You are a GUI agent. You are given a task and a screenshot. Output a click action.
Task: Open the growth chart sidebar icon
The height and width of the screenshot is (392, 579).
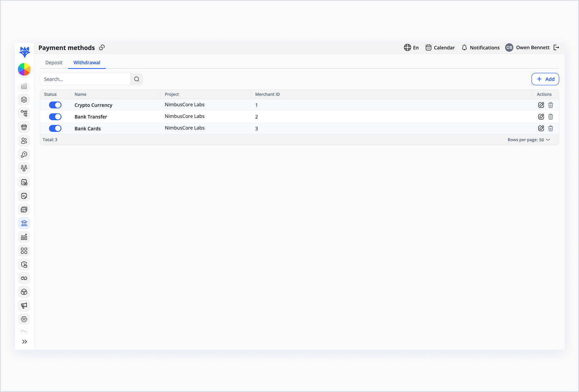click(24, 237)
